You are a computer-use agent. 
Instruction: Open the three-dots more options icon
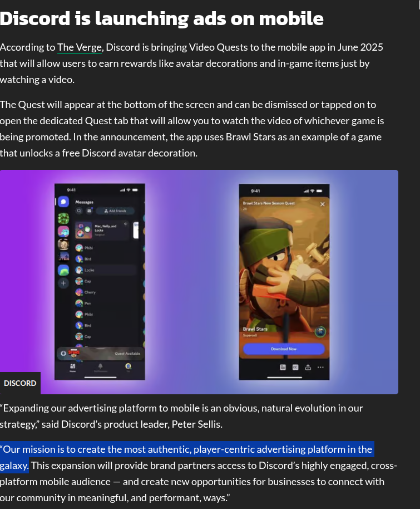320,368
